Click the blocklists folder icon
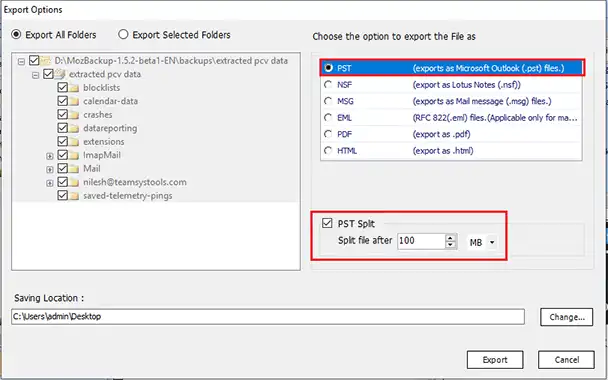The image size is (608, 380). click(74, 88)
